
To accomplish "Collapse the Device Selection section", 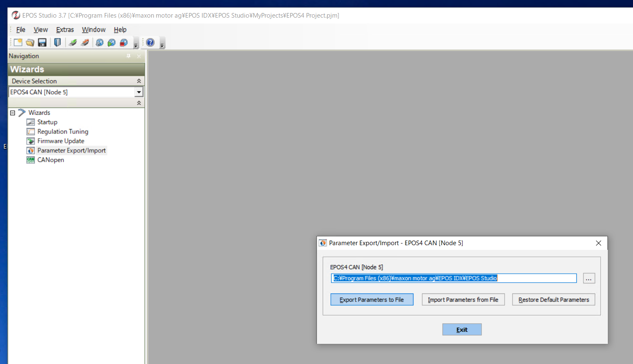I will pos(139,81).
